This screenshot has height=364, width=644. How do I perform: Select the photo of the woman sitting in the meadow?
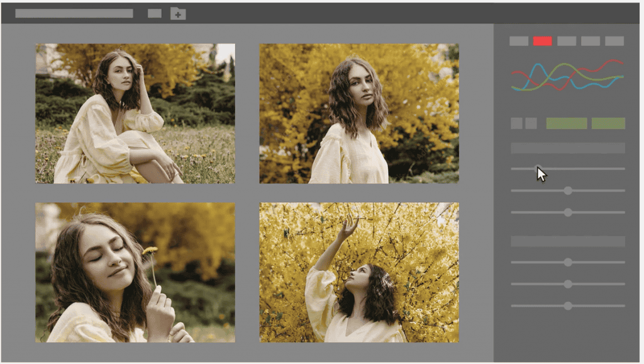pos(135,113)
